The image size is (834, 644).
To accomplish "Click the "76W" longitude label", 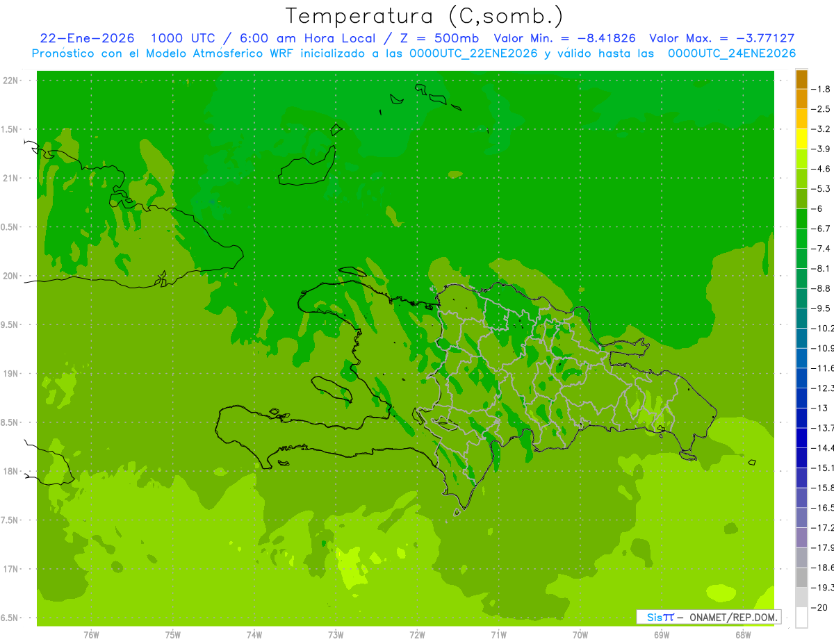I will click(x=91, y=634).
